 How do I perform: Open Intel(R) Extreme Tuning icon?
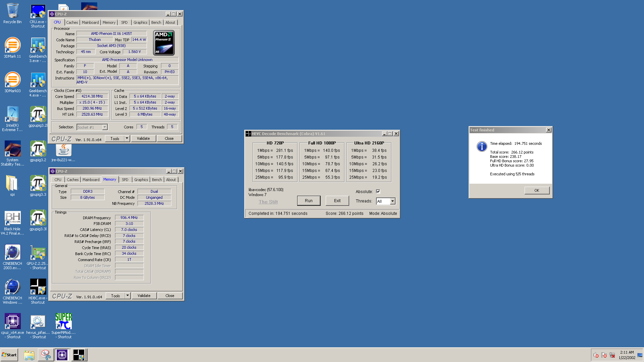[12, 119]
